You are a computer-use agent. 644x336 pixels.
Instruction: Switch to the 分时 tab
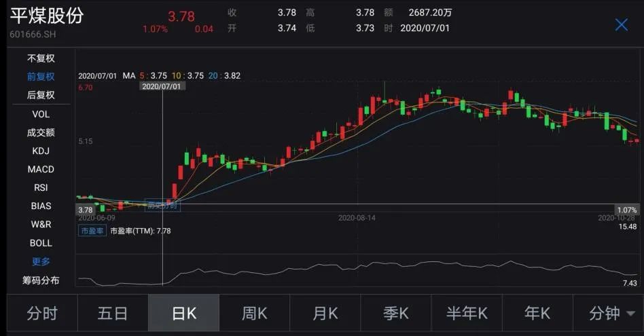point(42,313)
